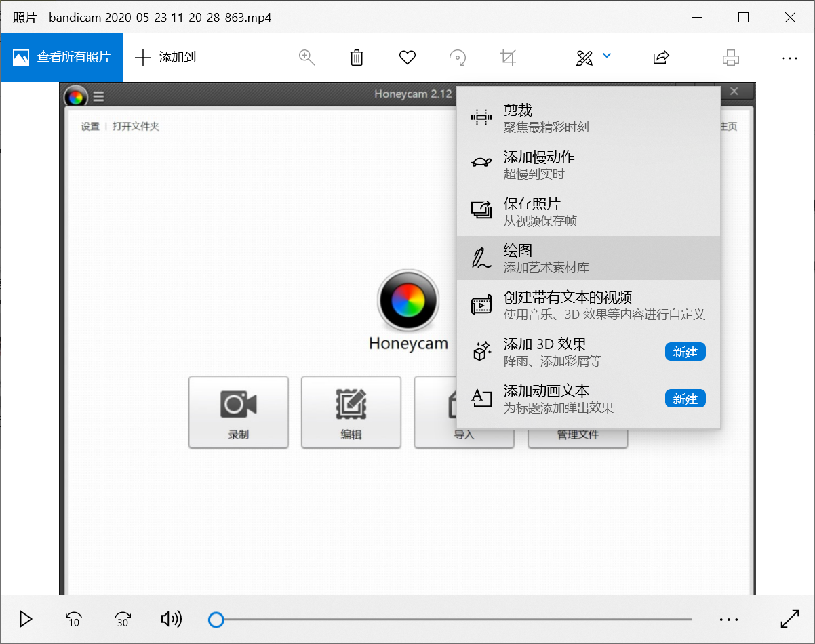This screenshot has height=644, width=815.
Task: Click 录制 button in Honeycam
Action: point(239,412)
